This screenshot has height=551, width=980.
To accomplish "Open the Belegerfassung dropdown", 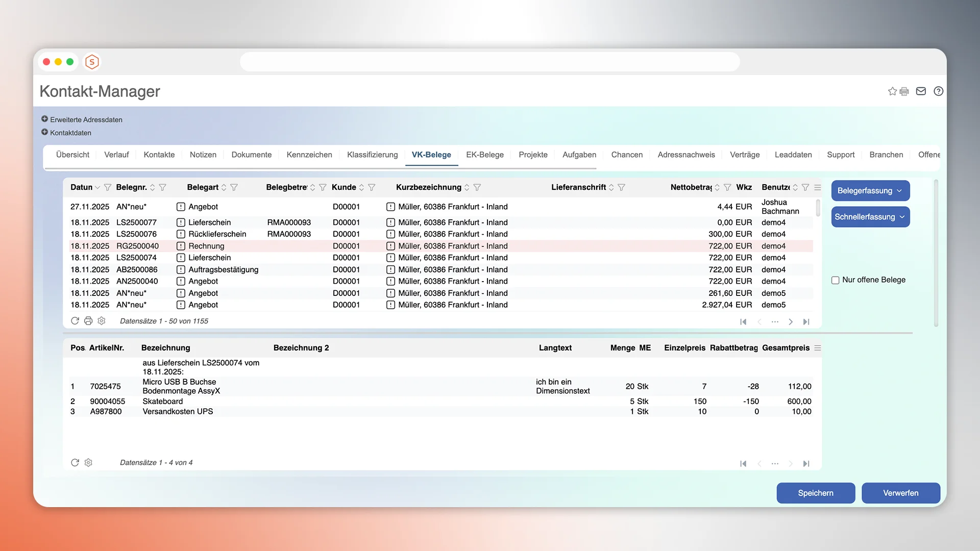I will (870, 191).
